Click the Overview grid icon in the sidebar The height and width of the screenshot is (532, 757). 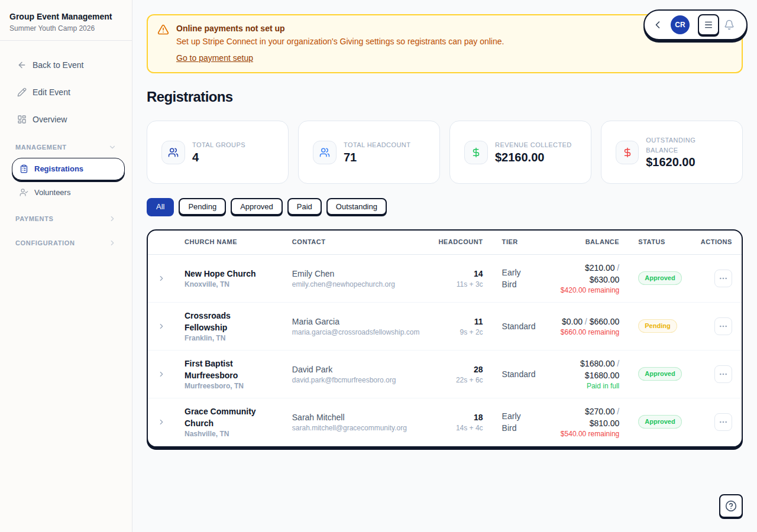click(x=21, y=119)
